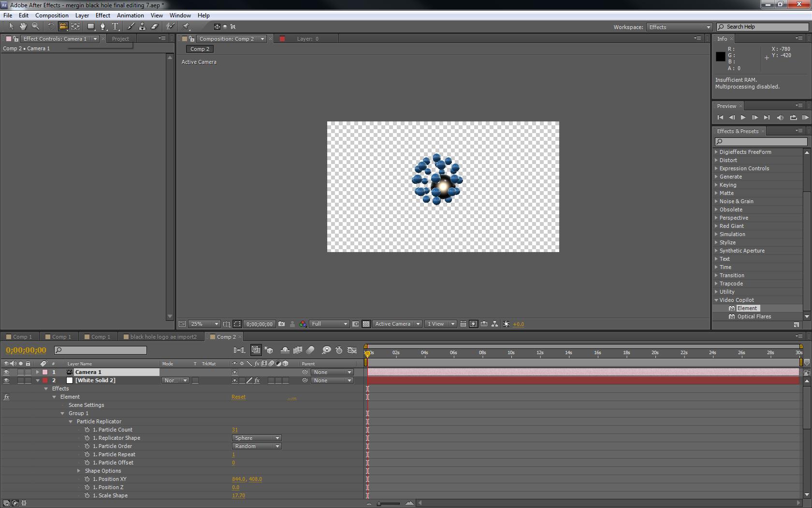812x508 pixels.
Task: Collapse the Video Copilot category
Action: [716, 300]
